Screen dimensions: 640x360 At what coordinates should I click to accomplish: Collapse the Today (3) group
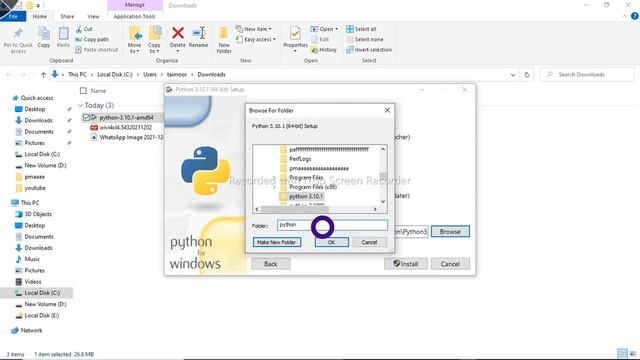80,106
